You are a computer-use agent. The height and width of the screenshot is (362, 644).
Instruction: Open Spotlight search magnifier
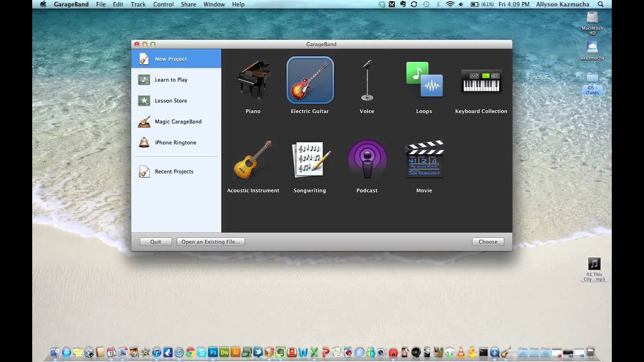(600, 4)
